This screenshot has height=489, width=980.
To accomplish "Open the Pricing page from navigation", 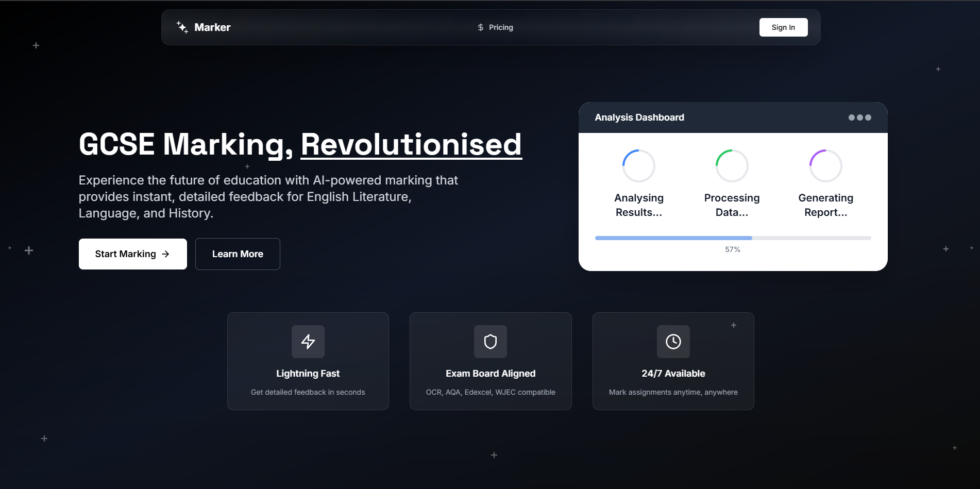I will pyautogui.click(x=500, y=27).
